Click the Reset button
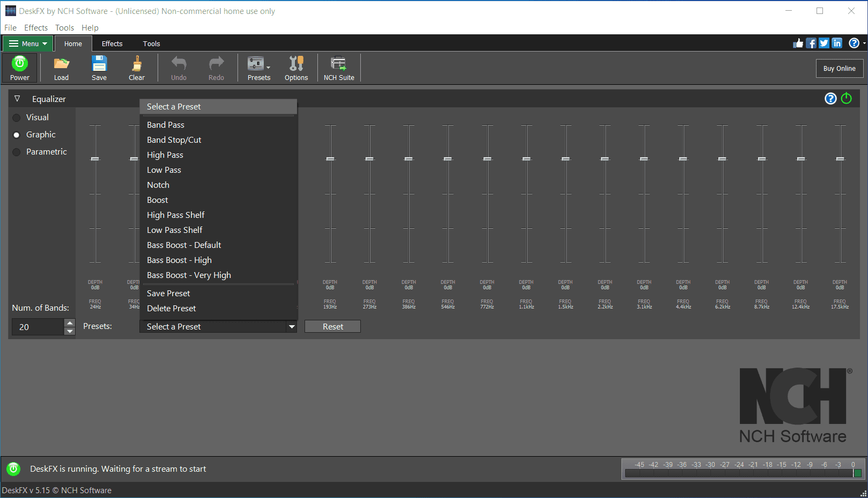 pos(332,326)
